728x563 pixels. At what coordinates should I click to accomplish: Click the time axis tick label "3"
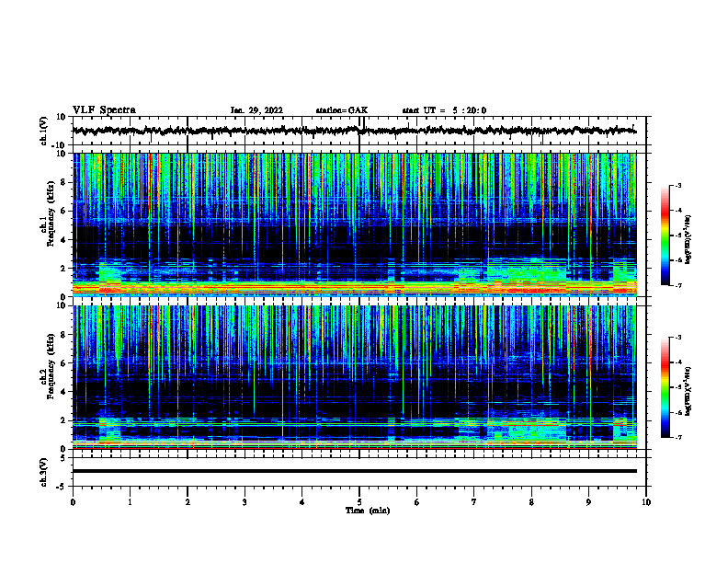point(245,502)
